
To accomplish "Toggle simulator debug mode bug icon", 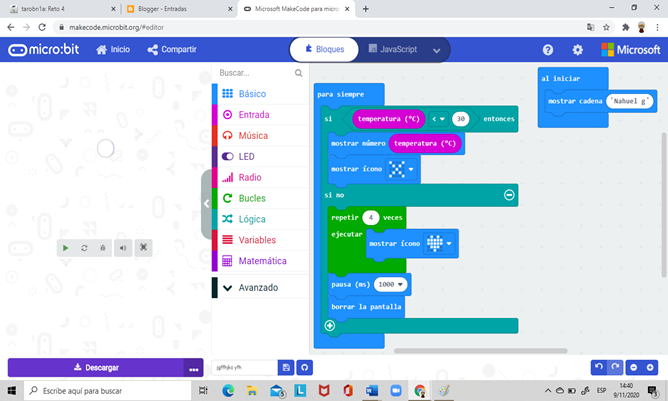I will [x=103, y=248].
